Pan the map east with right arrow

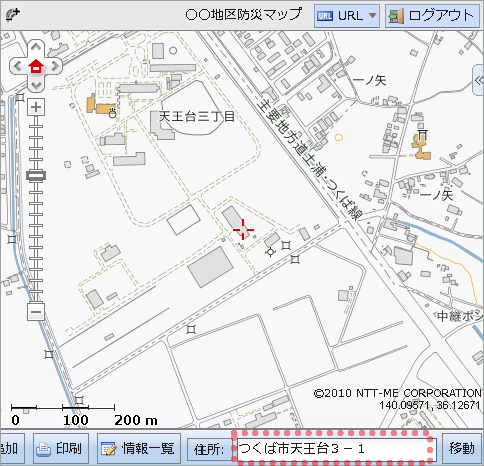click(55, 66)
